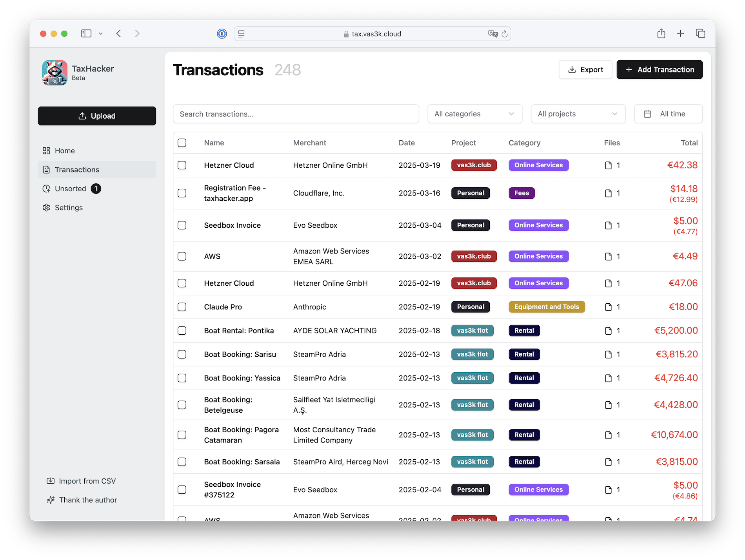Check the Seedbox Invoice 2025-03-04 checkbox
Image resolution: width=745 pixels, height=560 pixels.
pyautogui.click(x=182, y=225)
